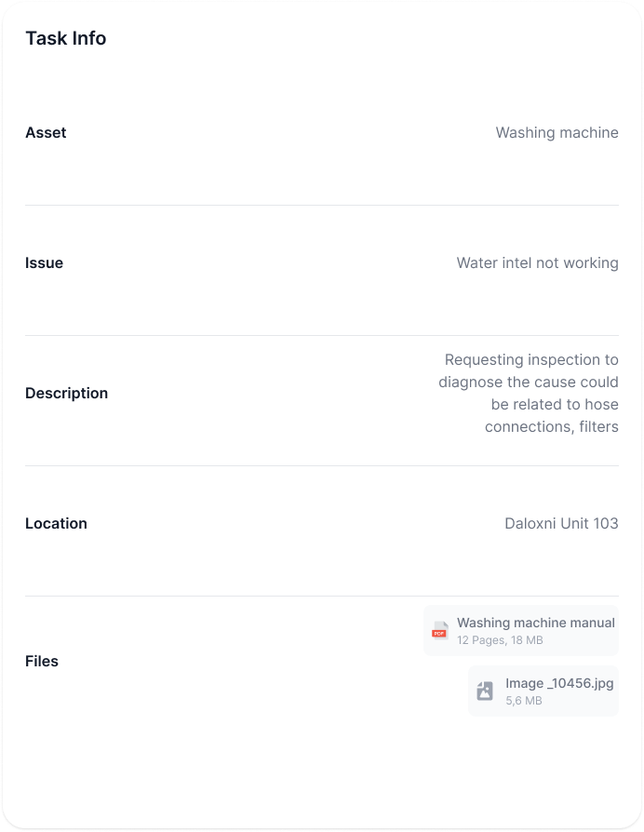The image size is (644, 832).
Task: Click the red PDF file icon
Action: [x=440, y=631]
